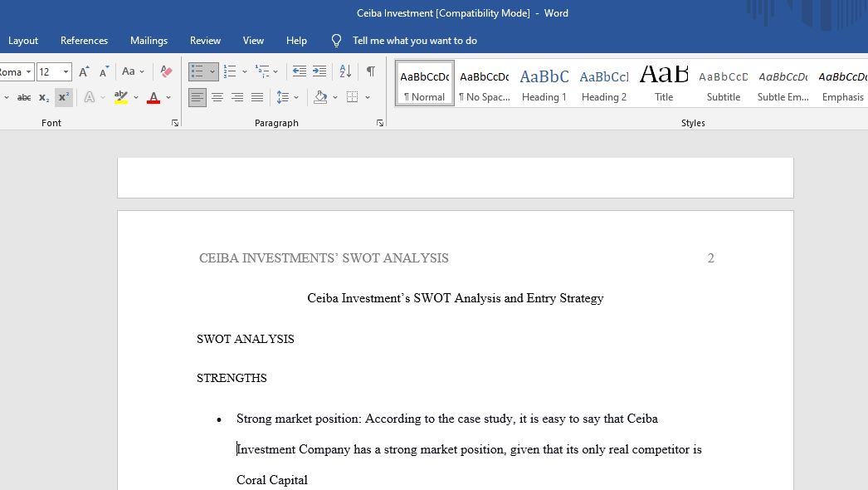This screenshot has height=490, width=868.
Task: Apply paragraph shading with paint bucket
Action: click(x=320, y=97)
